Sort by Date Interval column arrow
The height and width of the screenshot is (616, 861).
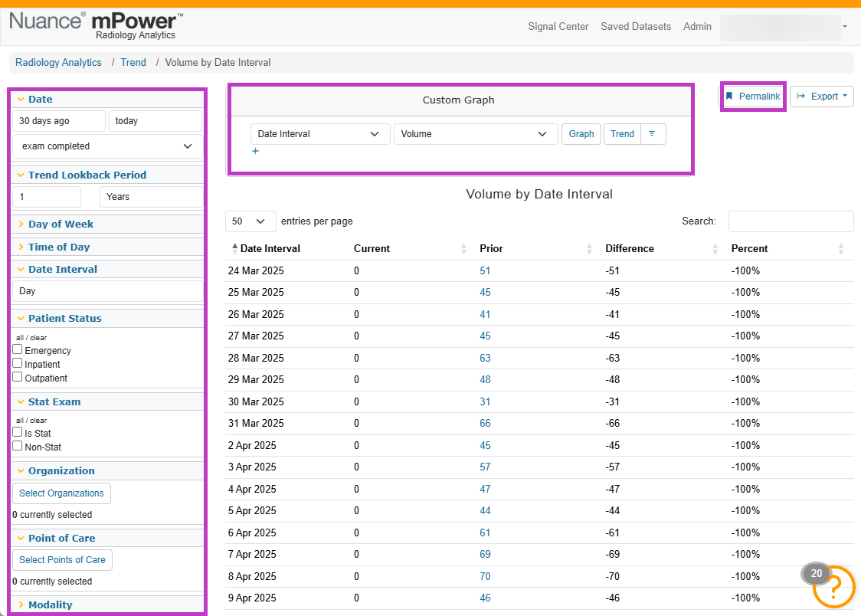235,248
